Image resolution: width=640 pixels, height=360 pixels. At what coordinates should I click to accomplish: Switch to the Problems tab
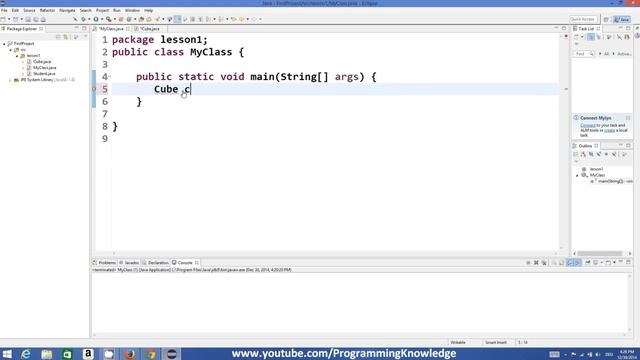tap(104, 262)
